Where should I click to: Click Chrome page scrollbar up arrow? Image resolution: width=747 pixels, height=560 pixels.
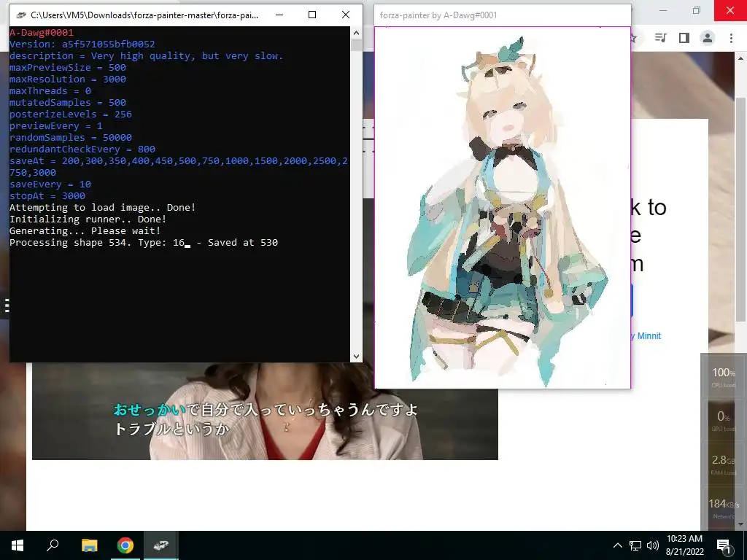point(740,58)
